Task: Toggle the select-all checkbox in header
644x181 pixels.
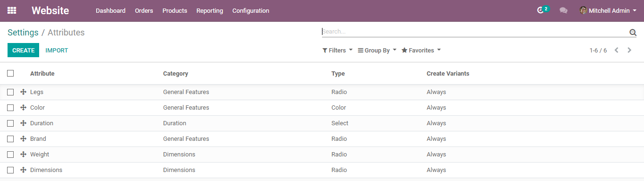Action: [x=10, y=73]
